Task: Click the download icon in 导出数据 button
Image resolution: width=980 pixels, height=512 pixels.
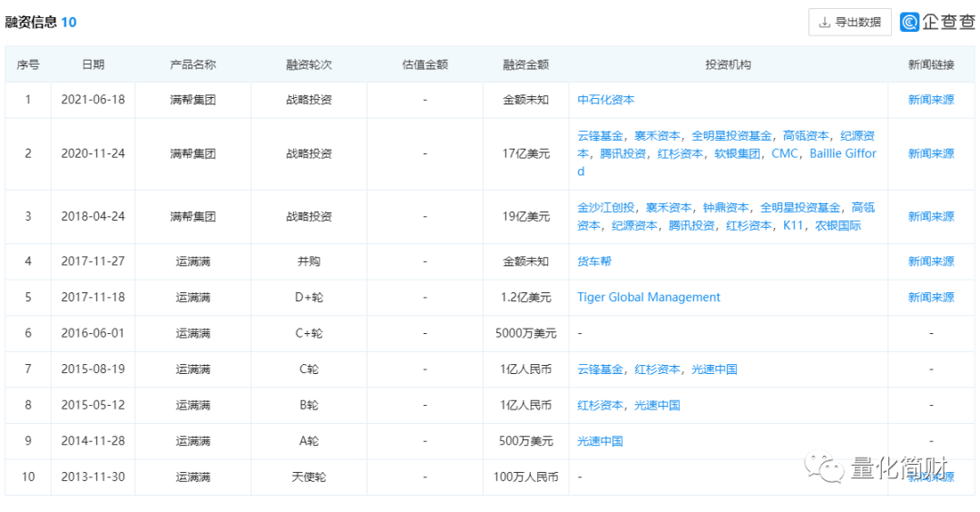Action: coord(824,23)
